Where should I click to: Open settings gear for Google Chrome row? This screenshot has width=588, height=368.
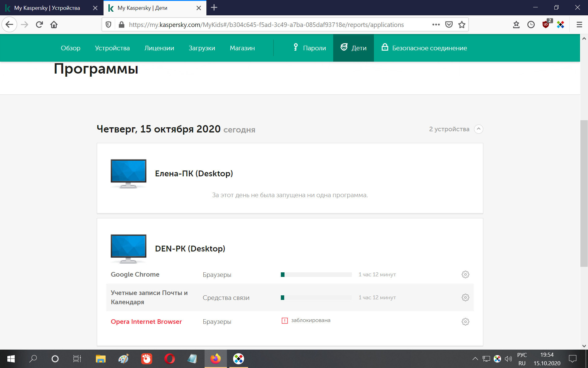click(x=465, y=274)
